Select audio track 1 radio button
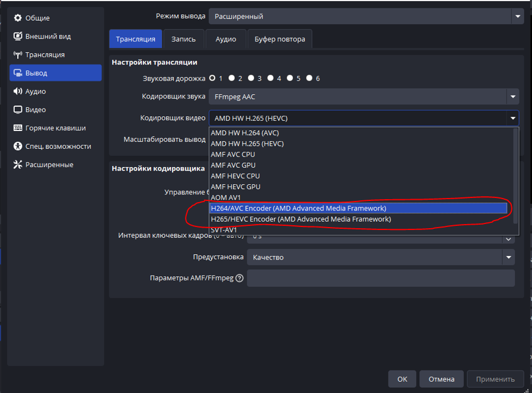This screenshot has width=532, height=393. pyautogui.click(x=212, y=78)
